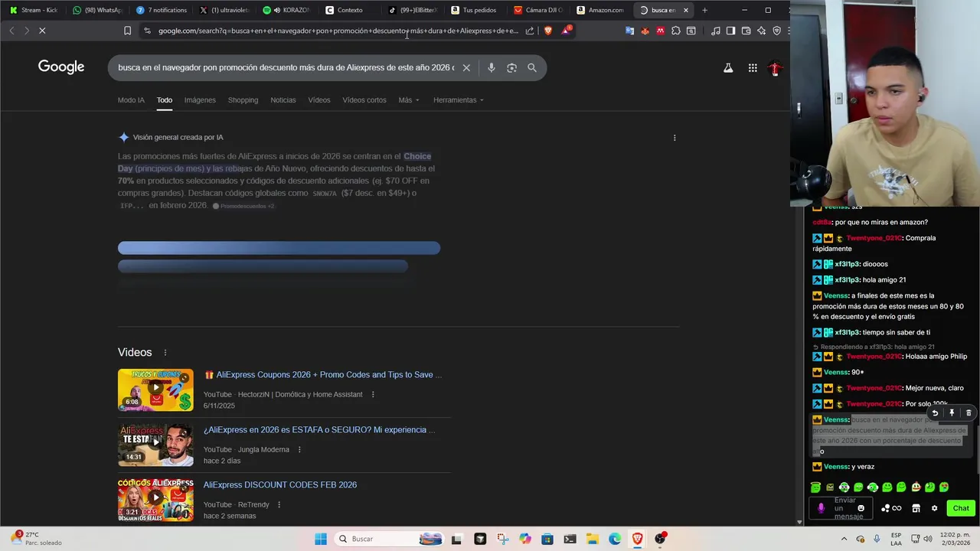Screen dimensions: 980x551
Task: Expand the Más dropdown
Action: (409, 100)
